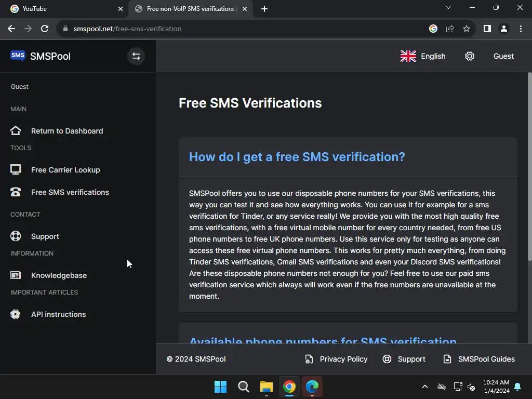Click the SMSPool logo icon

click(x=18, y=56)
